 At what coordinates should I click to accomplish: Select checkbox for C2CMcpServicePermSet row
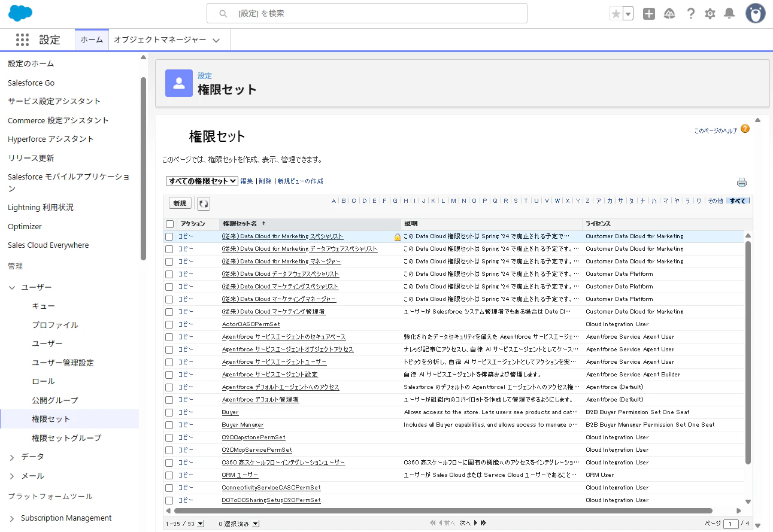(169, 450)
